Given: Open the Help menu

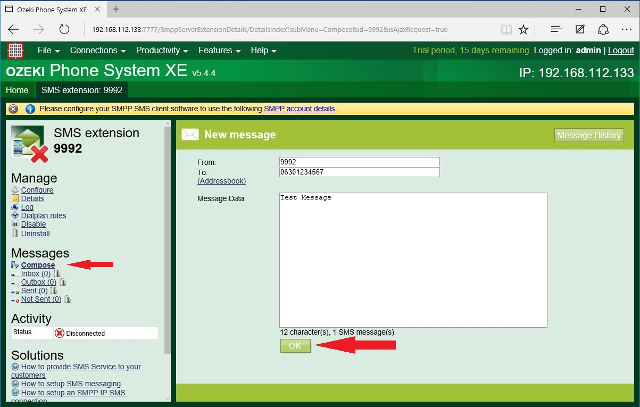Looking at the screenshot, I should point(263,50).
